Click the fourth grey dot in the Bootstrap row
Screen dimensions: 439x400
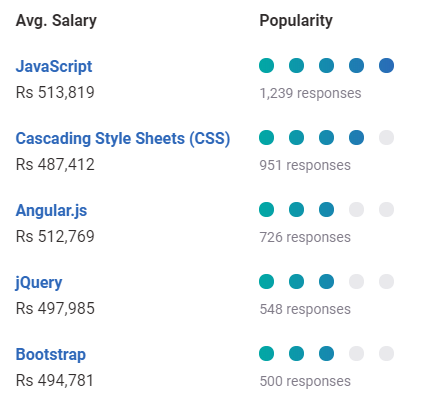(x=356, y=353)
